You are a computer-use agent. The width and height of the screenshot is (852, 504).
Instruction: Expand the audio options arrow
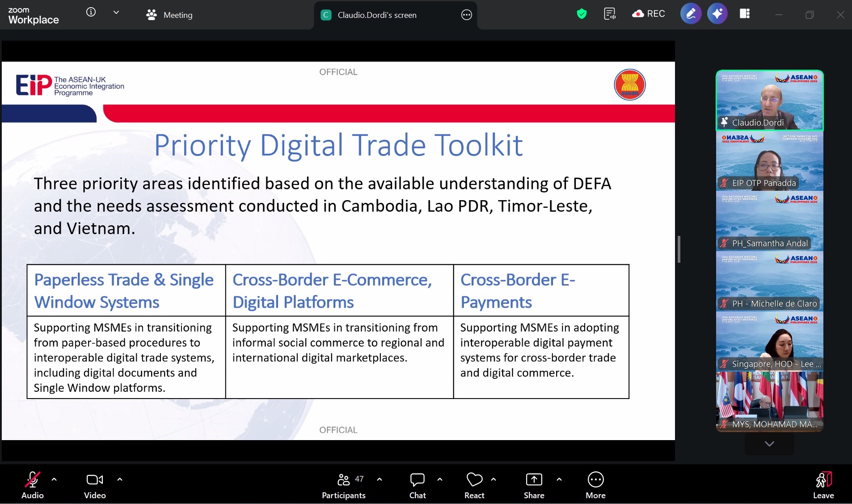pos(54,479)
